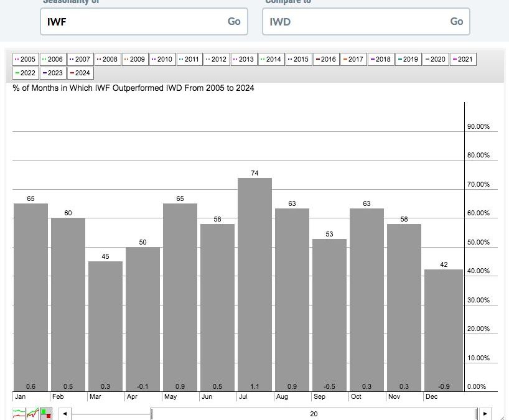
Task: Click Go next to the IWF symbol
Action: (x=234, y=21)
